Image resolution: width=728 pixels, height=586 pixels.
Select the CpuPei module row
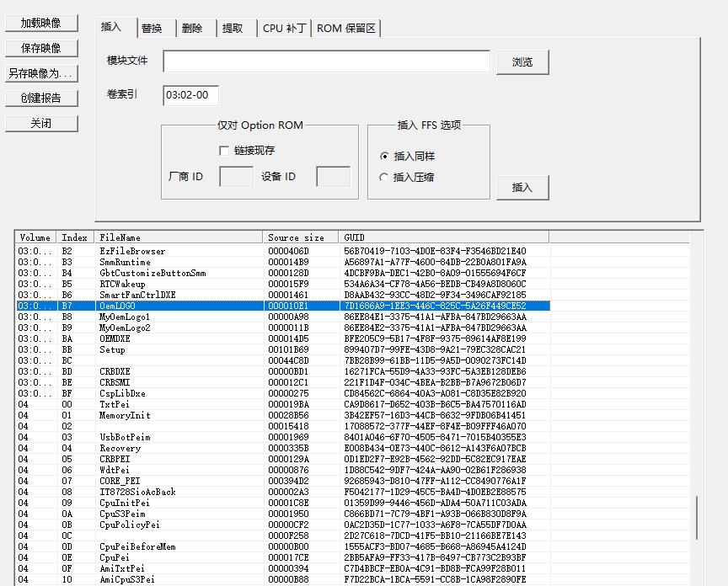pyautogui.click(x=283, y=557)
